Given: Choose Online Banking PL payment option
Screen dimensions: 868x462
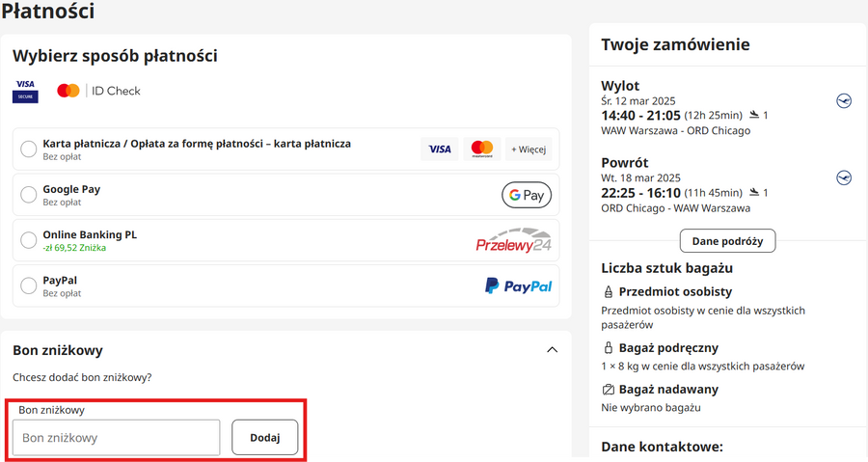Looking at the screenshot, I should coord(29,240).
